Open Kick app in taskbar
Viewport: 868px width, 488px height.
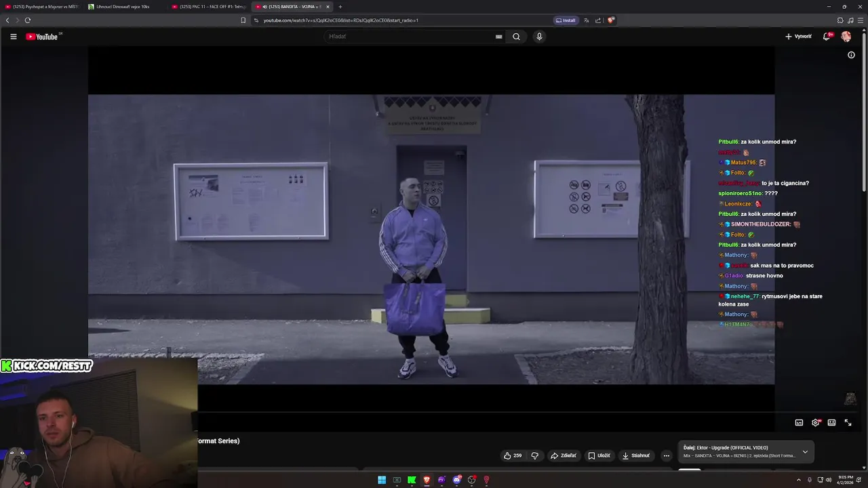[x=412, y=480]
